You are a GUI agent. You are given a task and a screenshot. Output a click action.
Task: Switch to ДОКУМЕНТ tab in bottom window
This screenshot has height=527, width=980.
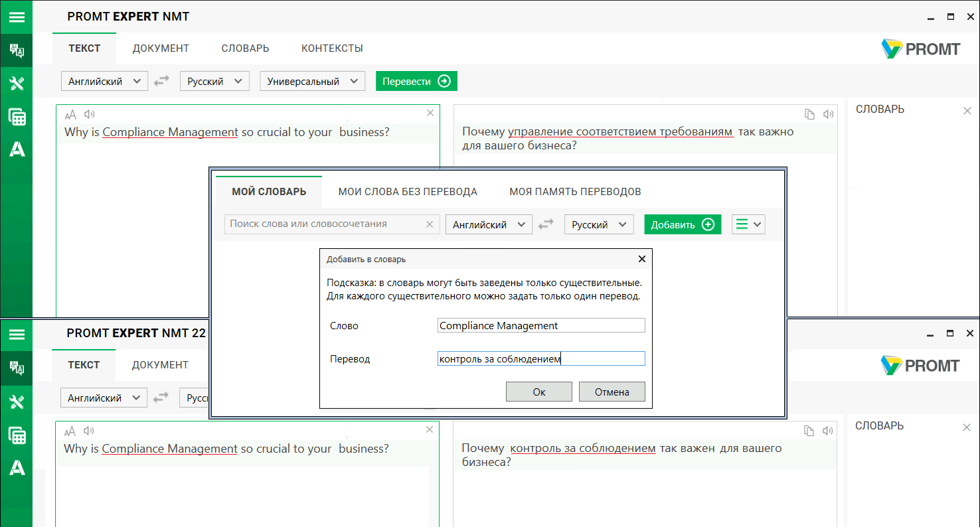[160, 365]
